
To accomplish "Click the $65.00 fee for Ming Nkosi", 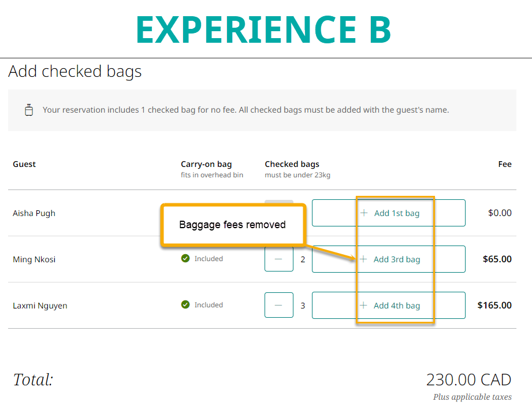I will [497, 259].
